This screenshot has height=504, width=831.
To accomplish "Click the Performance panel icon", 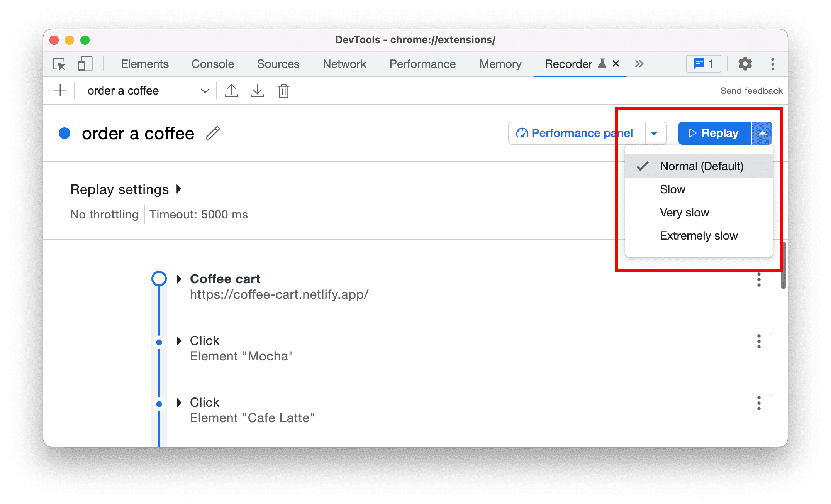I will [522, 132].
